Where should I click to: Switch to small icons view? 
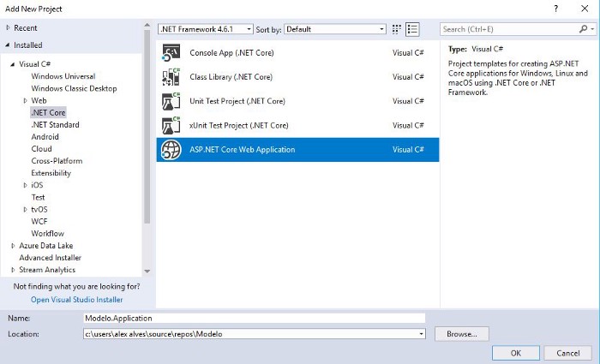click(396, 29)
